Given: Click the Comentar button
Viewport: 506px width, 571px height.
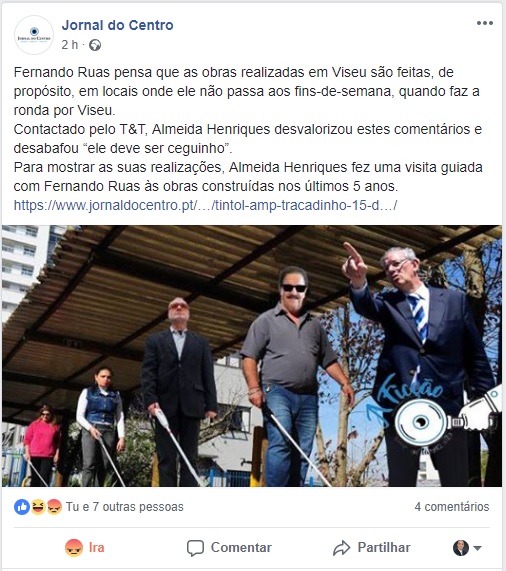Looking at the screenshot, I should pyautogui.click(x=229, y=548).
